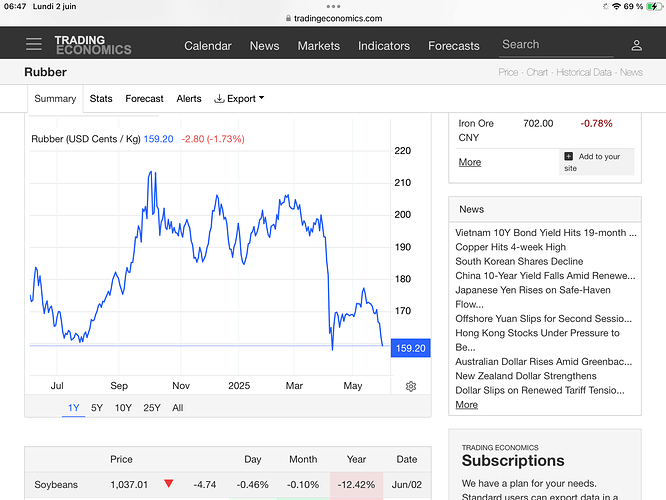Open the hamburger menu icon
Viewport: 666px width, 500px height.
click(34, 45)
